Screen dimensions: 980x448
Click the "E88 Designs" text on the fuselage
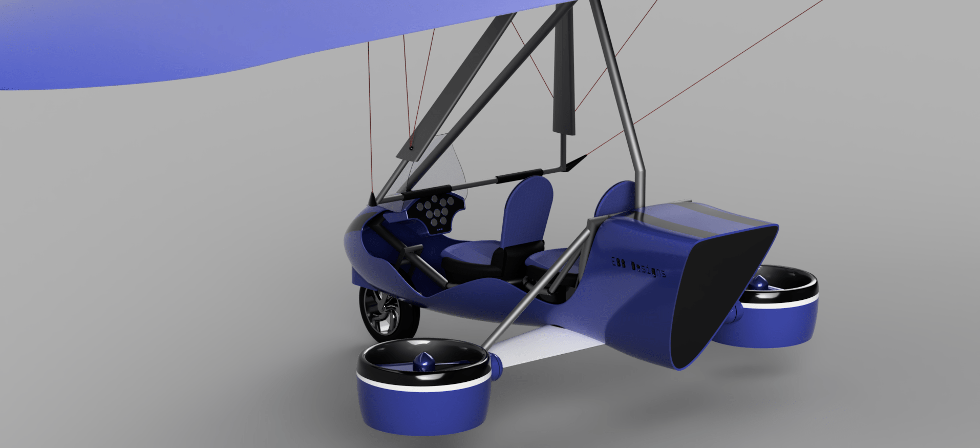pos(638,267)
